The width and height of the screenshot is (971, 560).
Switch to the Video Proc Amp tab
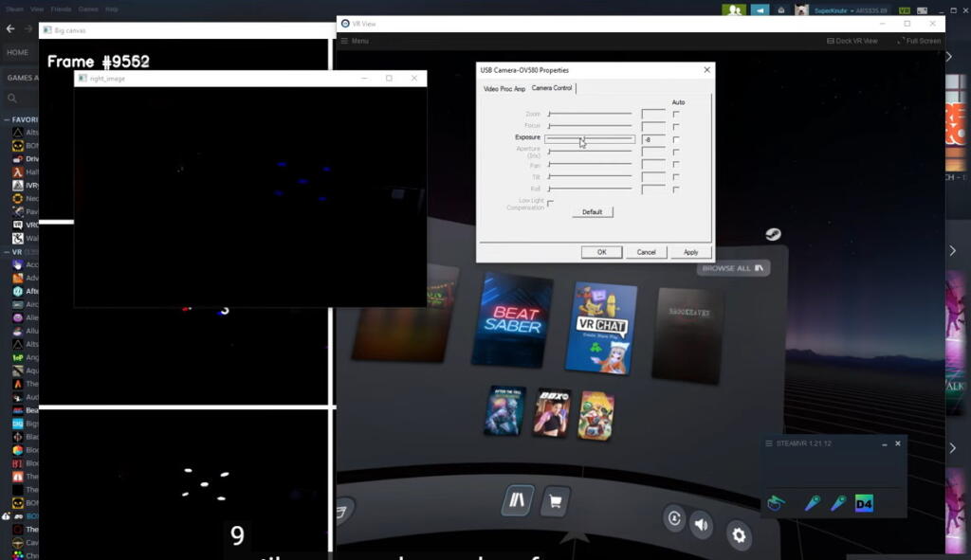click(504, 88)
